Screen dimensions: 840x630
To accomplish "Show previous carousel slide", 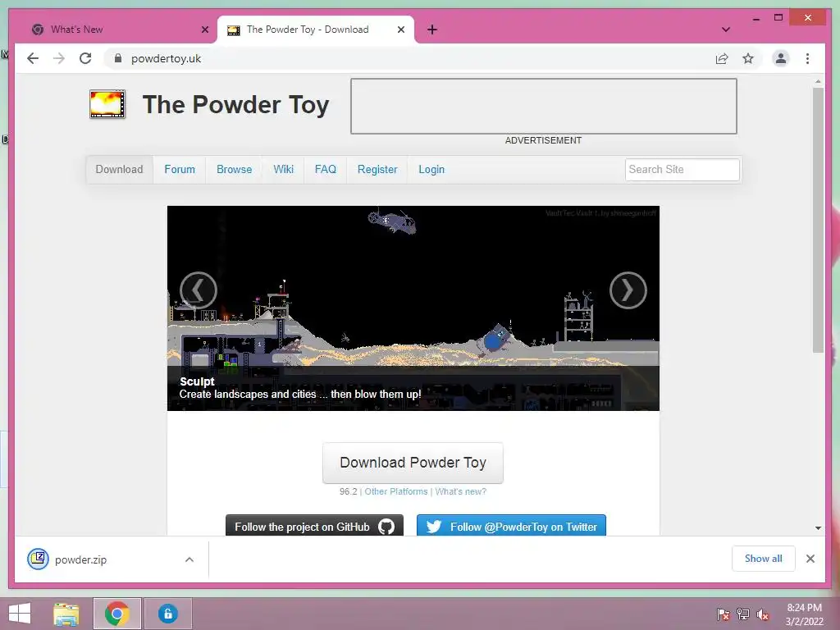I will click(x=199, y=290).
